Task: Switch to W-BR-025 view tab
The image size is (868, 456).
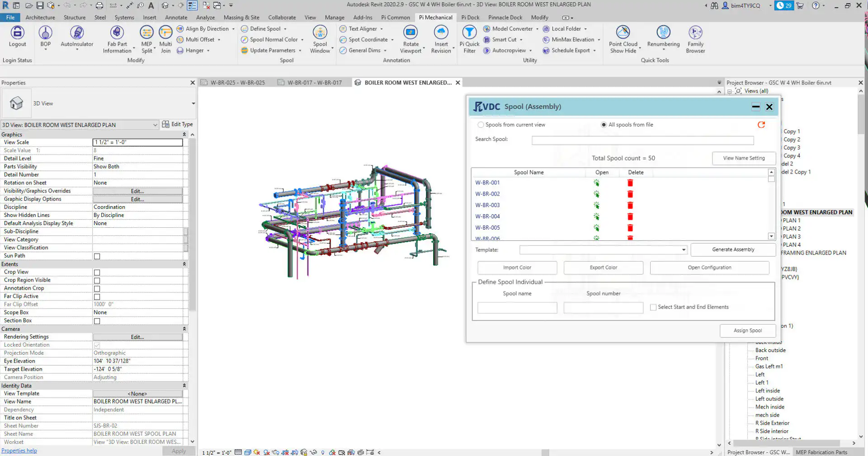Action: (237, 83)
